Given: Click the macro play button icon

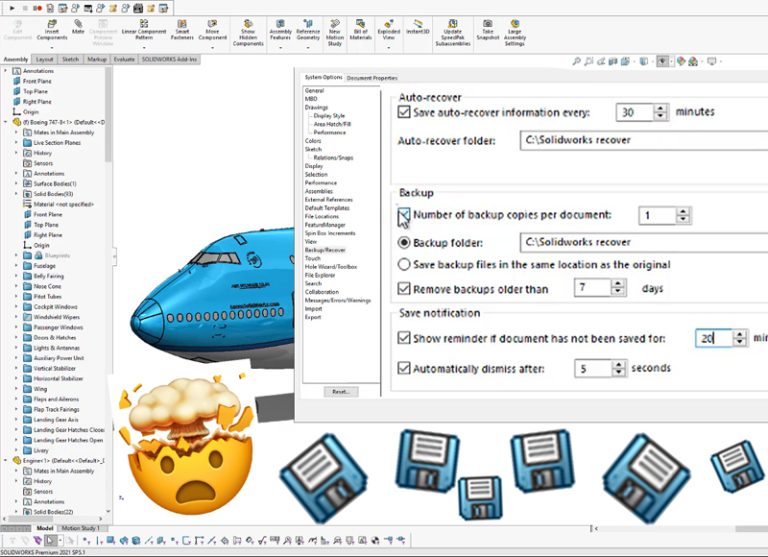Looking at the screenshot, I should pyautogui.click(x=12, y=8).
